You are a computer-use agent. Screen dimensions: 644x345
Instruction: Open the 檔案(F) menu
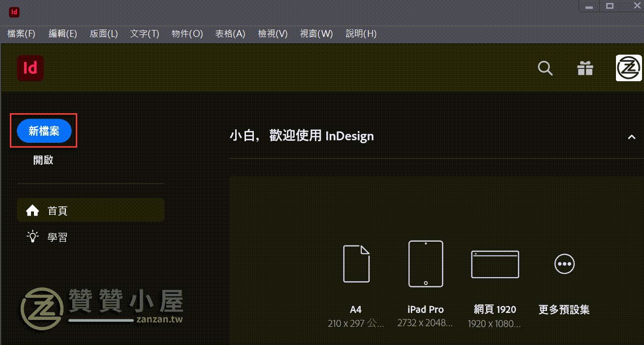pyautogui.click(x=21, y=33)
